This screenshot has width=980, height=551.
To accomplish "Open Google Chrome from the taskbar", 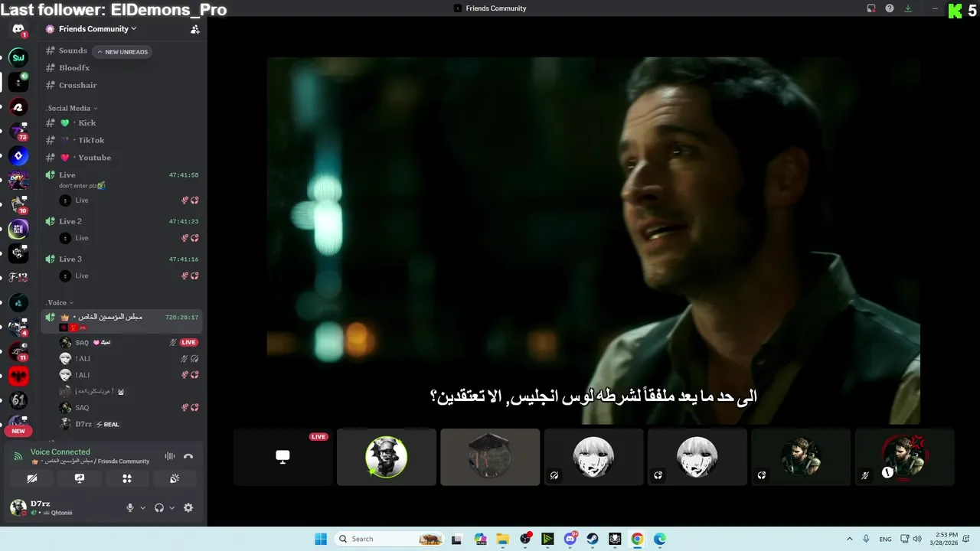I will click(637, 539).
